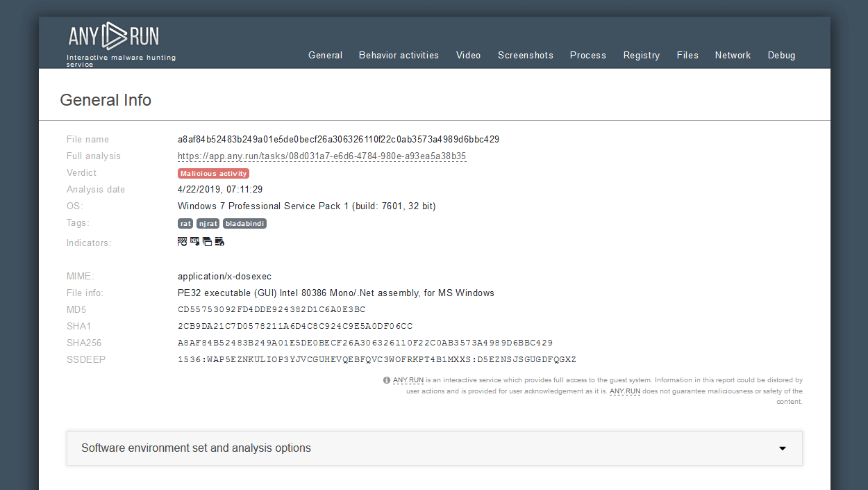
Task: Jump to Screenshots section
Action: (x=526, y=55)
